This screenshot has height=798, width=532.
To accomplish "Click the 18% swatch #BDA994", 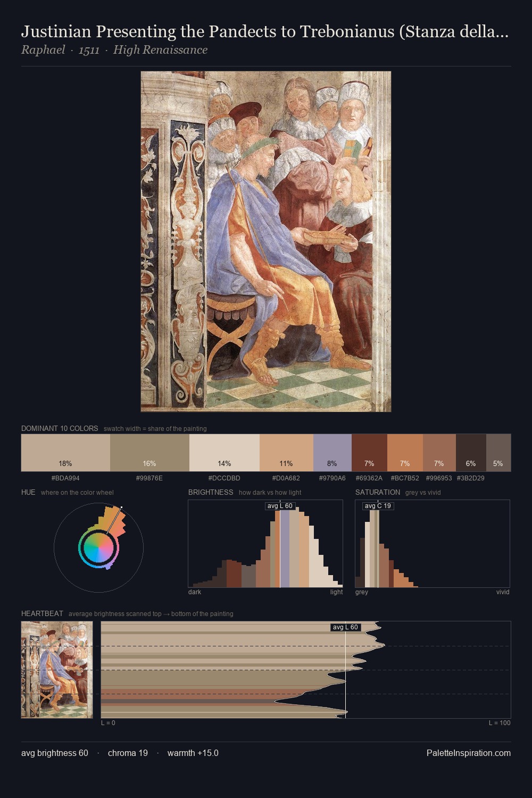I will click(x=65, y=453).
